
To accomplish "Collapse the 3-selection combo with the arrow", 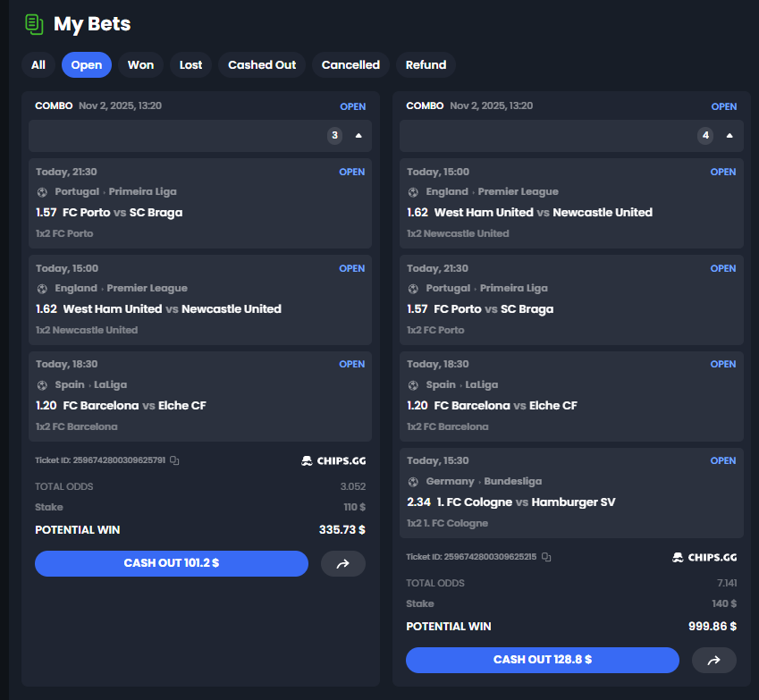I will [x=358, y=136].
